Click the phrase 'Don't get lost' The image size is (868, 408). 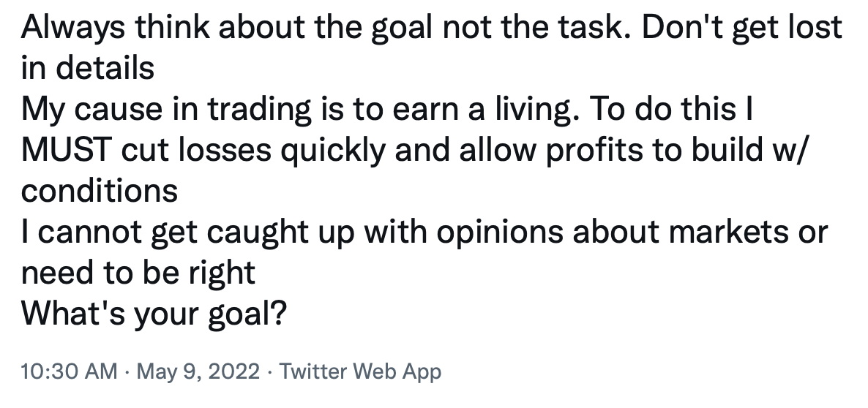(742, 28)
